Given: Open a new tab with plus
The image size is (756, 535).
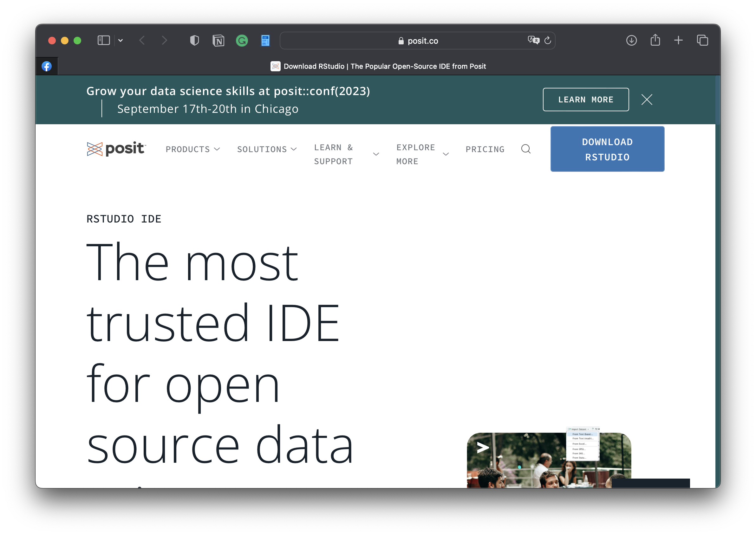Looking at the screenshot, I should pyautogui.click(x=678, y=41).
